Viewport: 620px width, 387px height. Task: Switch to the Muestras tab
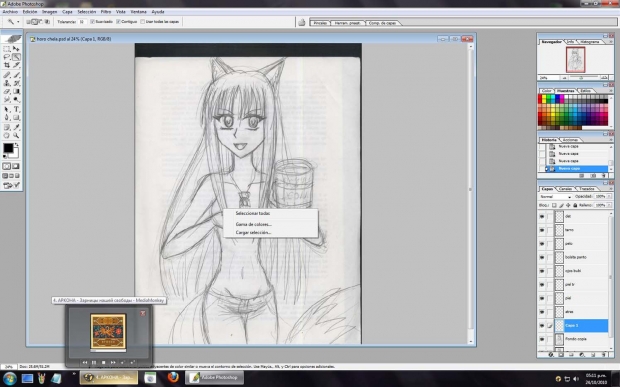pos(565,91)
